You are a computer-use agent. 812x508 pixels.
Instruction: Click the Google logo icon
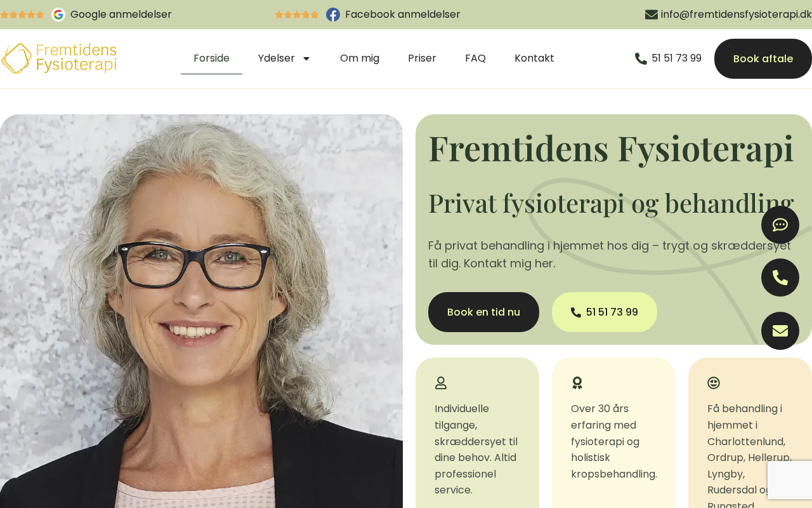click(58, 15)
